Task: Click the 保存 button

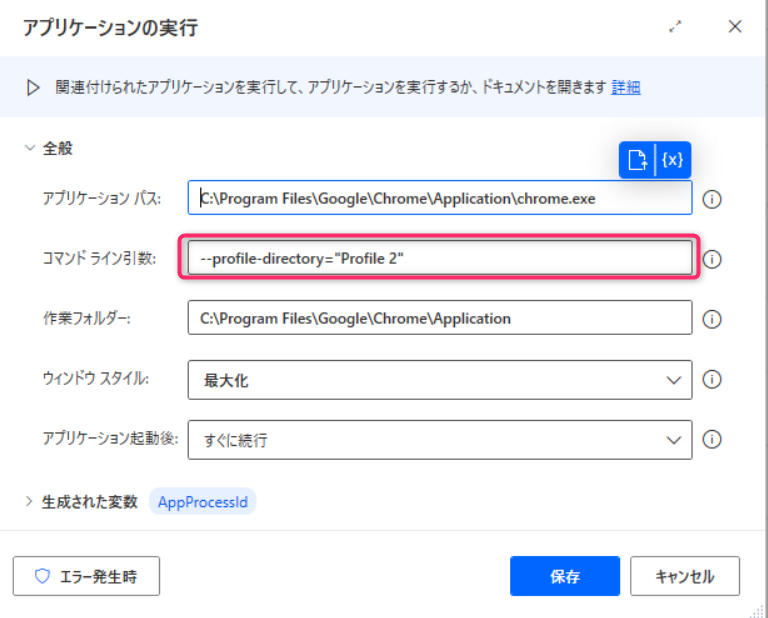Action: click(565, 576)
